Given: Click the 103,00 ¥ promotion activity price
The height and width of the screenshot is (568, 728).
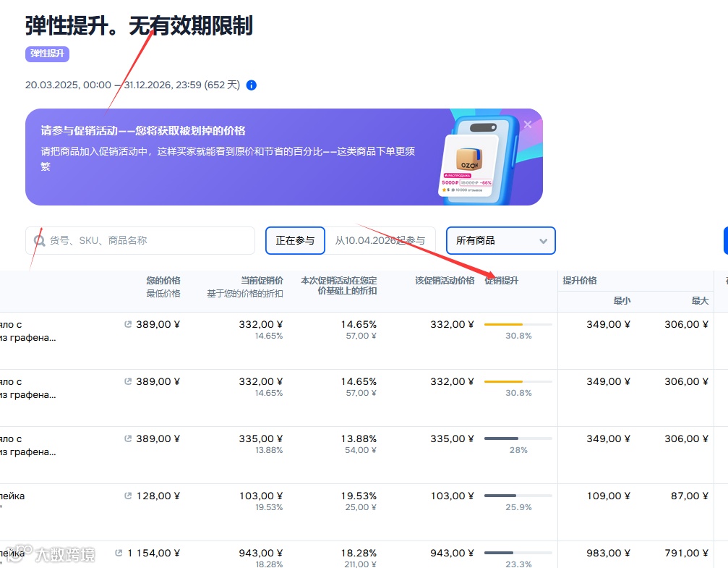Looking at the screenshot, I should click(453, 496).
